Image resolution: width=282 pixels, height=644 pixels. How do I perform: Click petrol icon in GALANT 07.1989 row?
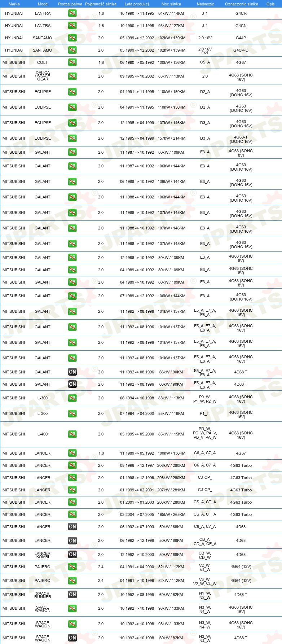pyautogui.click(x=72, y=296)
